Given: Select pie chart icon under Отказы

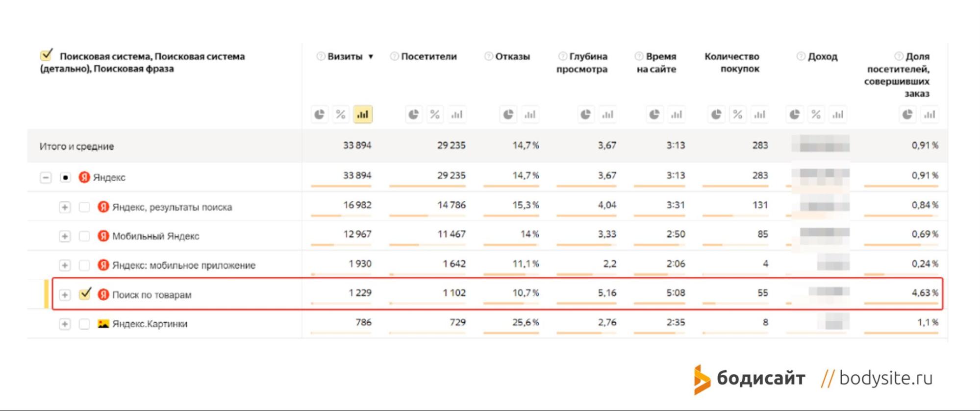Looking at the screenshot, I should (508, 115).
